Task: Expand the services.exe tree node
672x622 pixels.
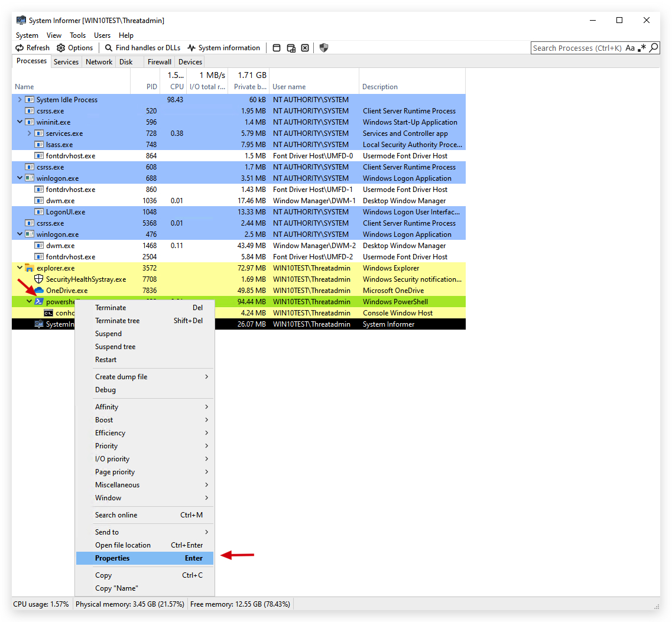Action: pos(29,133)
